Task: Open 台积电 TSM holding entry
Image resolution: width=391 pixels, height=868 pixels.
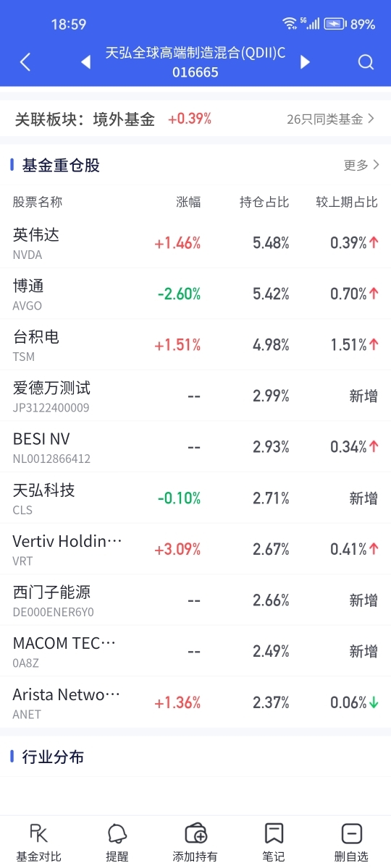Action: click(x=195, y=345)
